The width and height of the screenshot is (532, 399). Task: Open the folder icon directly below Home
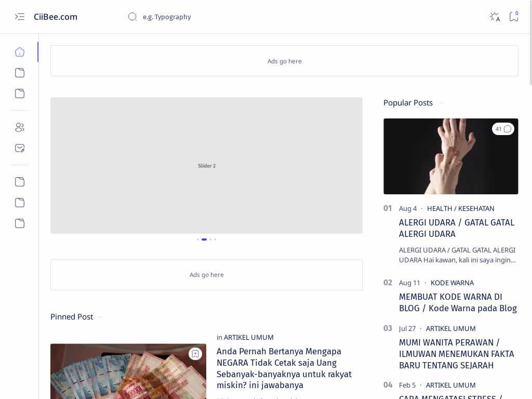[20, 73]
